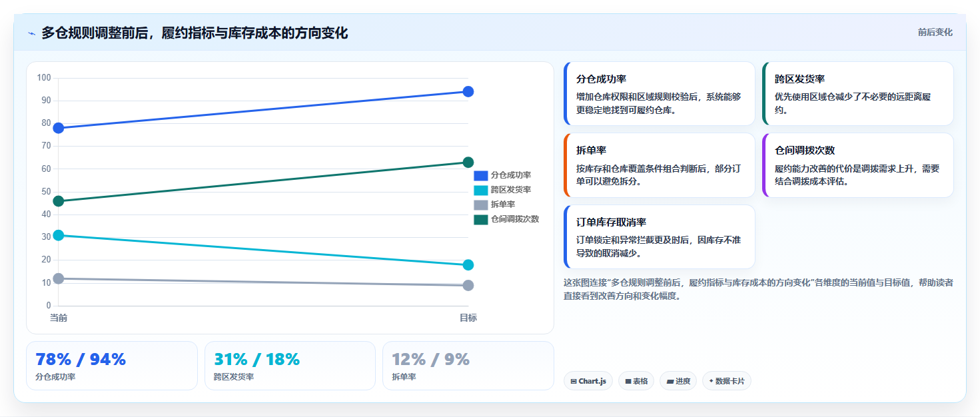This screenshot has height=417, width=980.
Task: Select the 跨区发货率 description card
Action: pos(858,94)
